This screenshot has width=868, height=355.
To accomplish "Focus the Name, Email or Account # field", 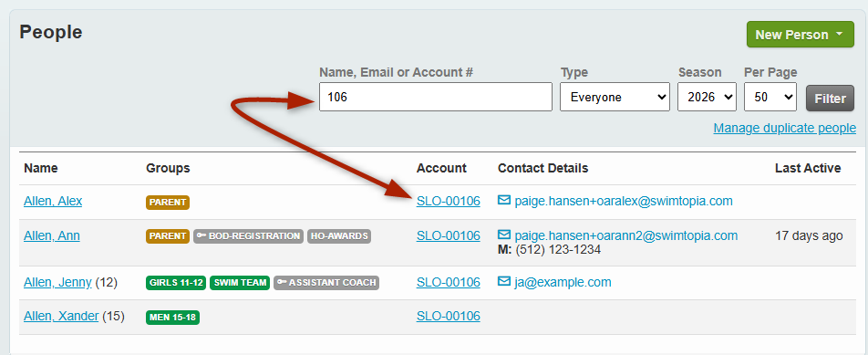I will [x=436, y=97].
